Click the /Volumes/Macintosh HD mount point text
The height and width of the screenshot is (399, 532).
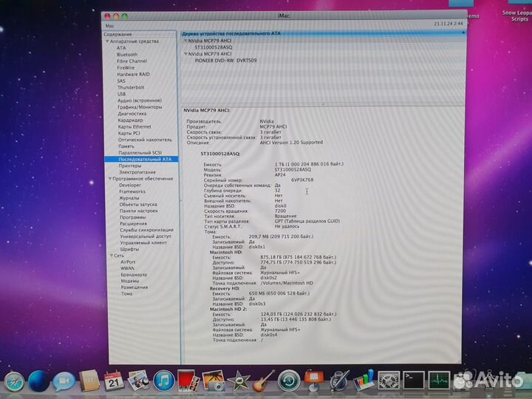pos(287,283)
